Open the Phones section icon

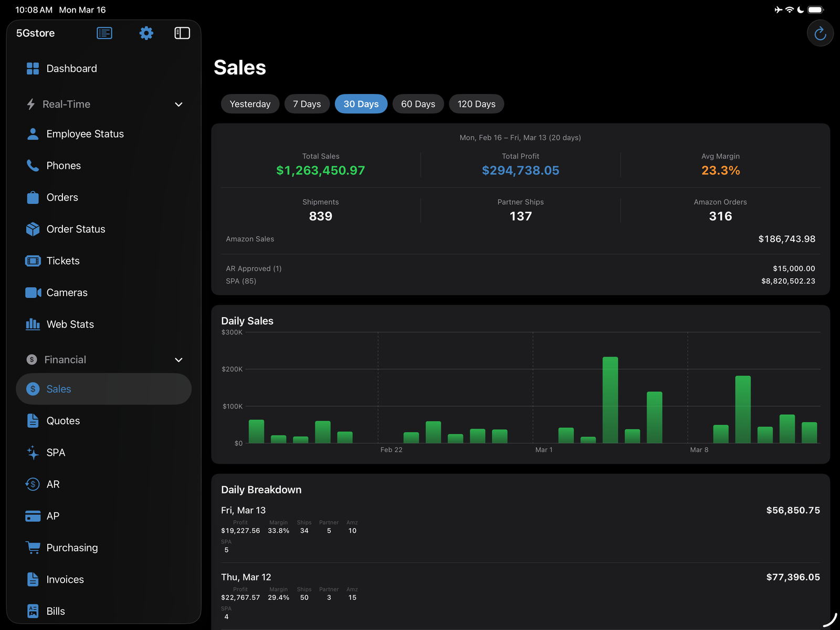[33, 165]
